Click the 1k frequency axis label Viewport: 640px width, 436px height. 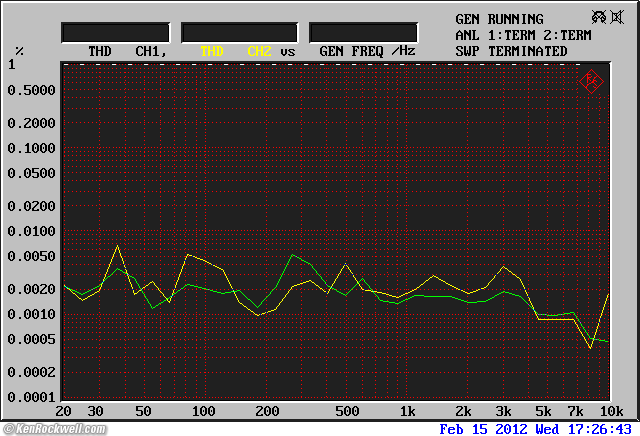[x=407, y=411]
